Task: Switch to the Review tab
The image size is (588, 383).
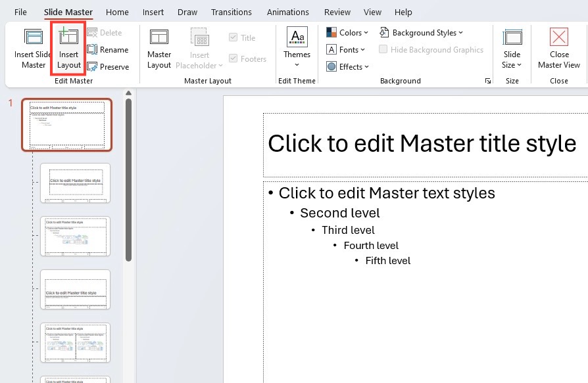Action: pos(337,12)
